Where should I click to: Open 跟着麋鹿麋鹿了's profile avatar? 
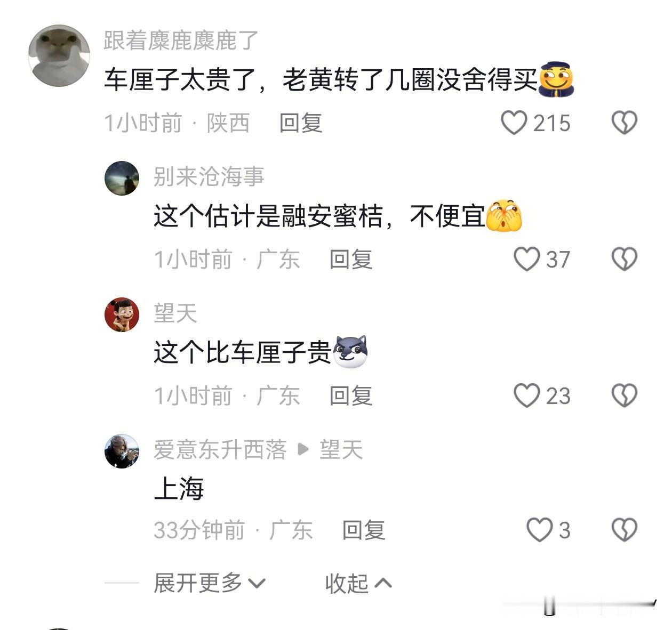coord(59,55)
